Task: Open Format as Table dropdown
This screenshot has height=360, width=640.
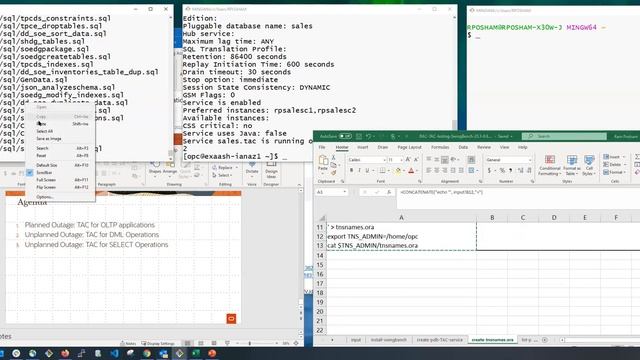Action: (571, 165)
